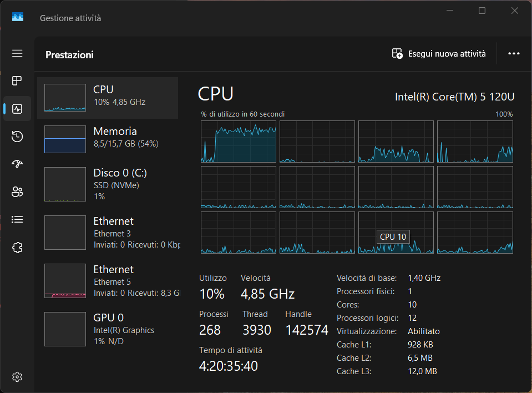The image size is (532, 393).
Task: Open the Details list page icon
Action: click(17, 220)
